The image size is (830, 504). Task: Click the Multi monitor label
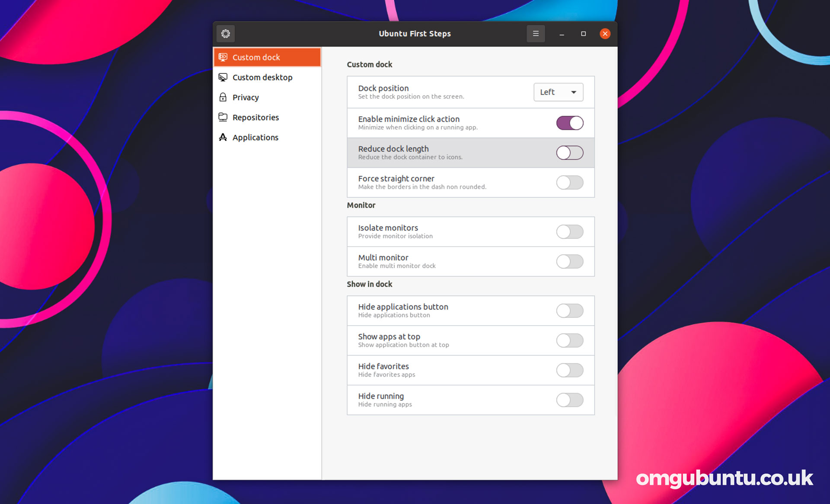pyautogui.click(x=383, y=257)
